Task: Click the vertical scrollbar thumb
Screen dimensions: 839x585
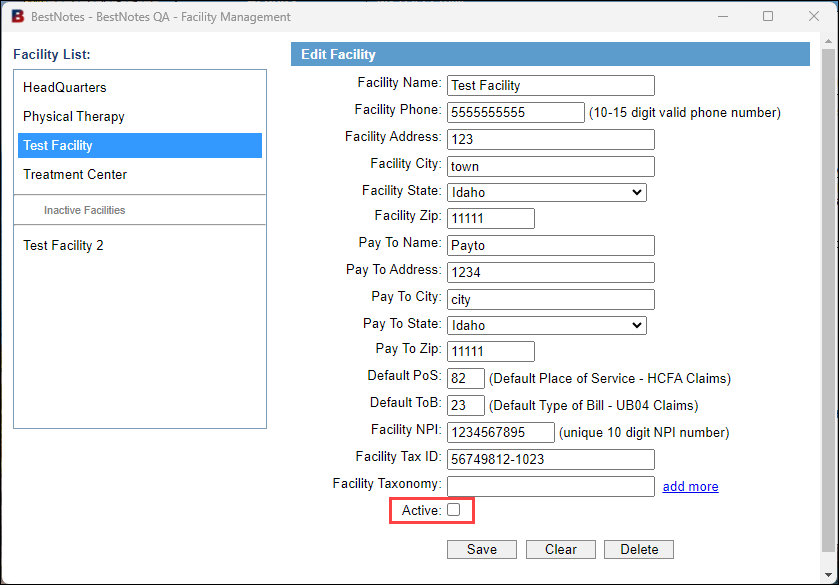Action: 828,300
